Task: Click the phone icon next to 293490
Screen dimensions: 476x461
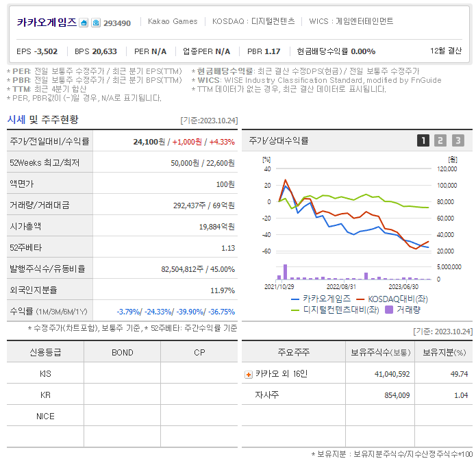Action: [x=96, y=23]
